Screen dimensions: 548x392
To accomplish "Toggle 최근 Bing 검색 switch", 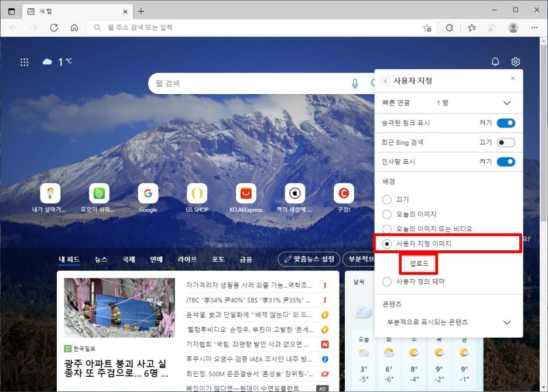I will coord(506,143).
